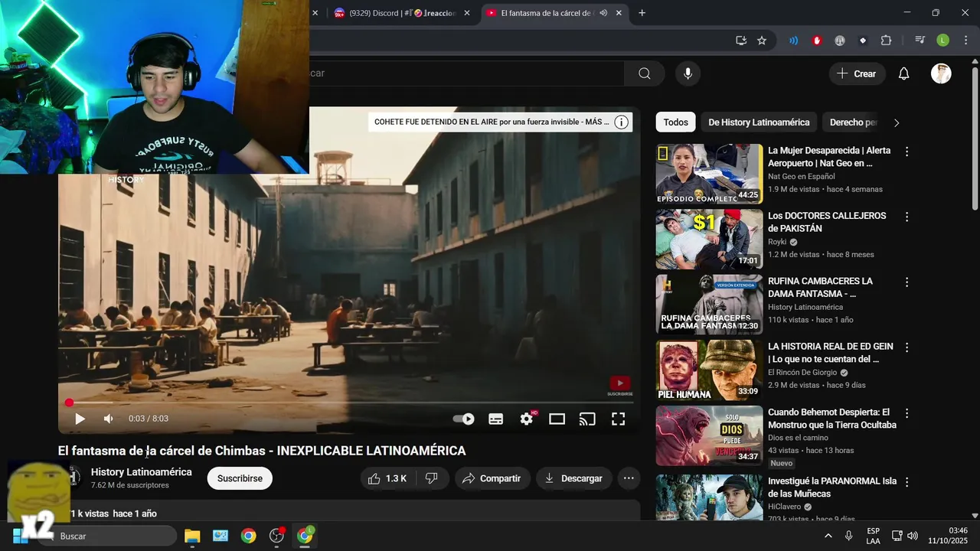Screen dimensions: 980x551
Task: Click the Compartir button
Action: (492, 478)
